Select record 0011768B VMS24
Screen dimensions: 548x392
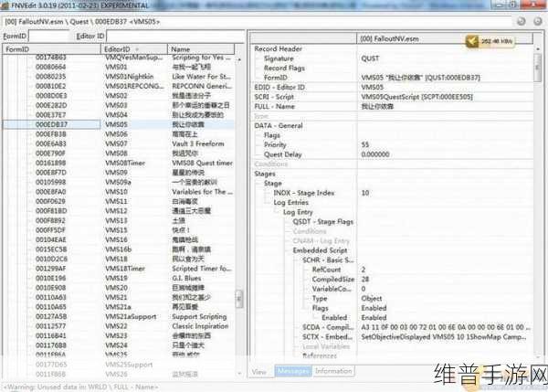[119, 345]
